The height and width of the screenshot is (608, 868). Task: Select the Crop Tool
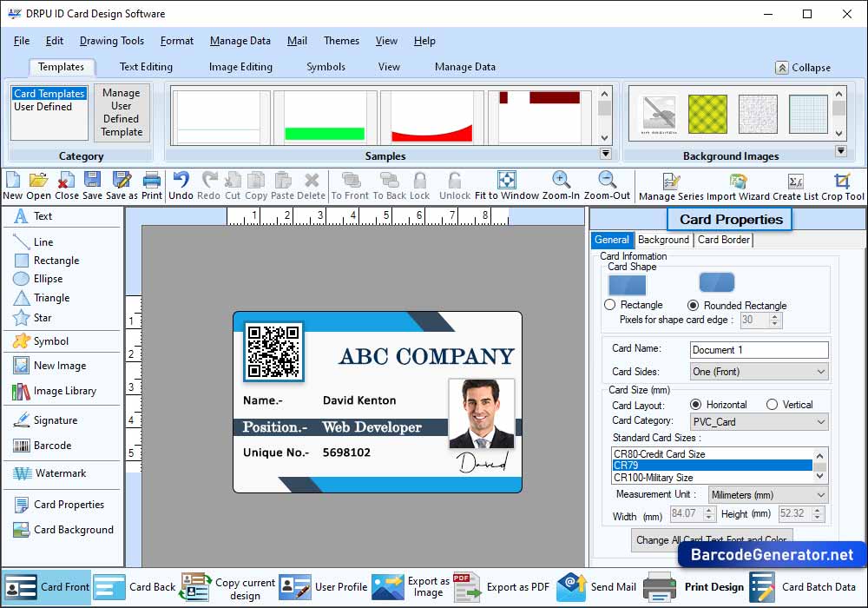coord(842,181)
